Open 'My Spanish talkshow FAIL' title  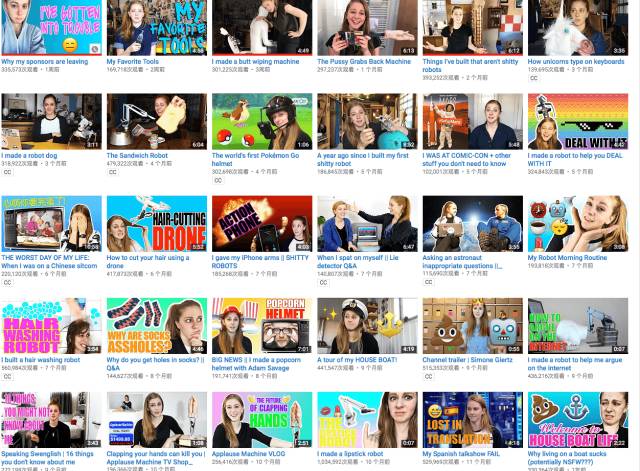point(461,454)
